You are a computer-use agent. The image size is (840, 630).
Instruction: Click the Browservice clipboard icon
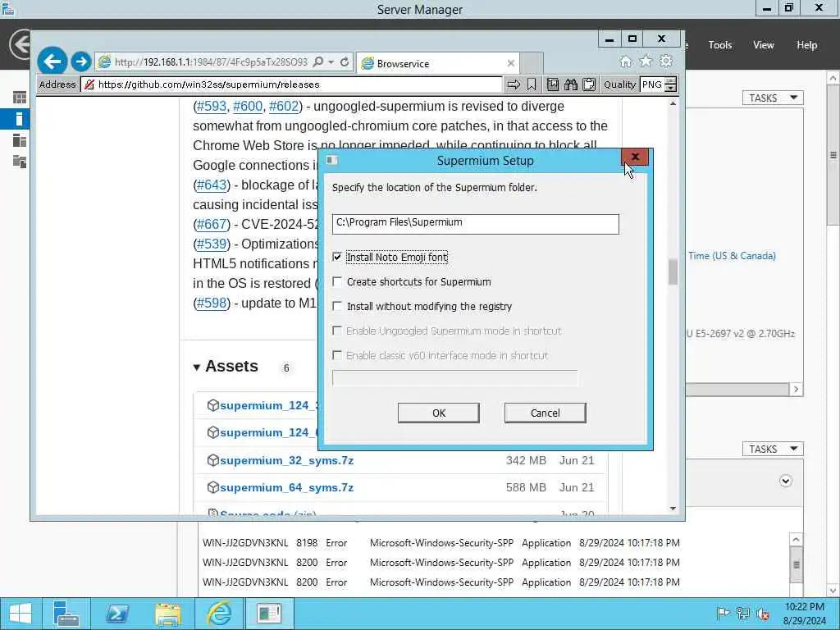pos(589,84)
